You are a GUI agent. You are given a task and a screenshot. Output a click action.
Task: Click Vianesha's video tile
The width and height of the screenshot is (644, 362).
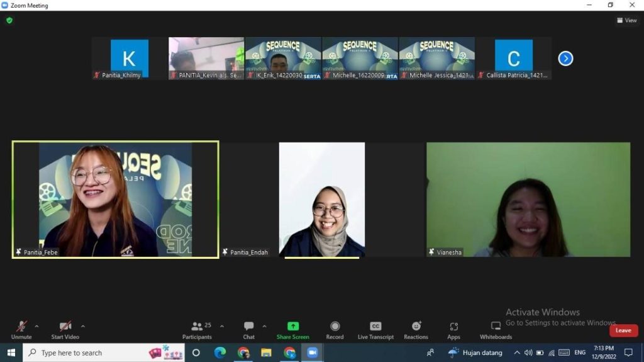[x=528, y=200]
